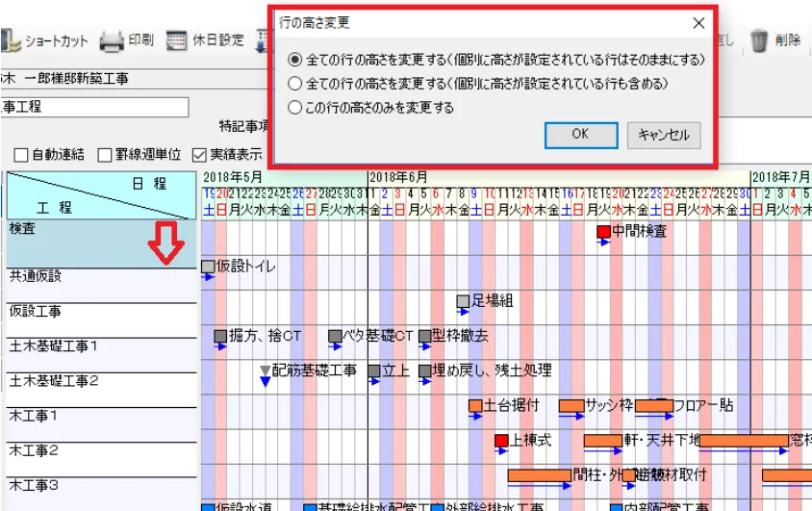Click the 配筋基礎工事 triangle marker
The image size is (812, 511).
(266, 370)
